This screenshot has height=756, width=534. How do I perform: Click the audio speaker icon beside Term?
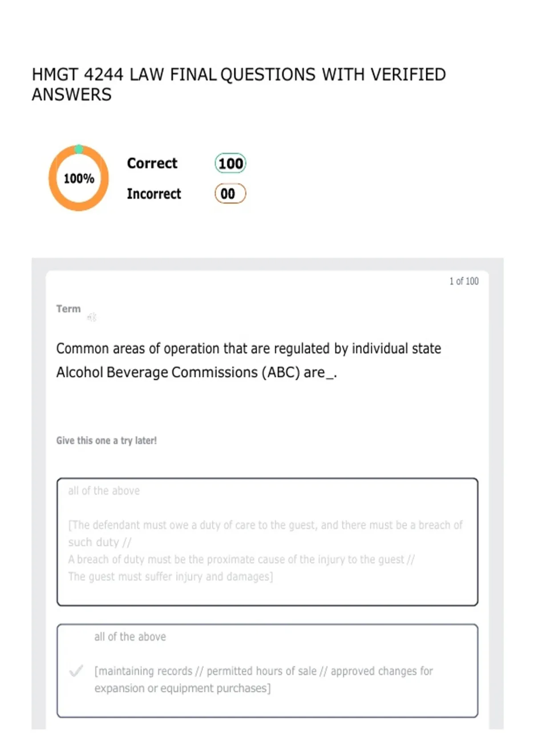(92, 317)
